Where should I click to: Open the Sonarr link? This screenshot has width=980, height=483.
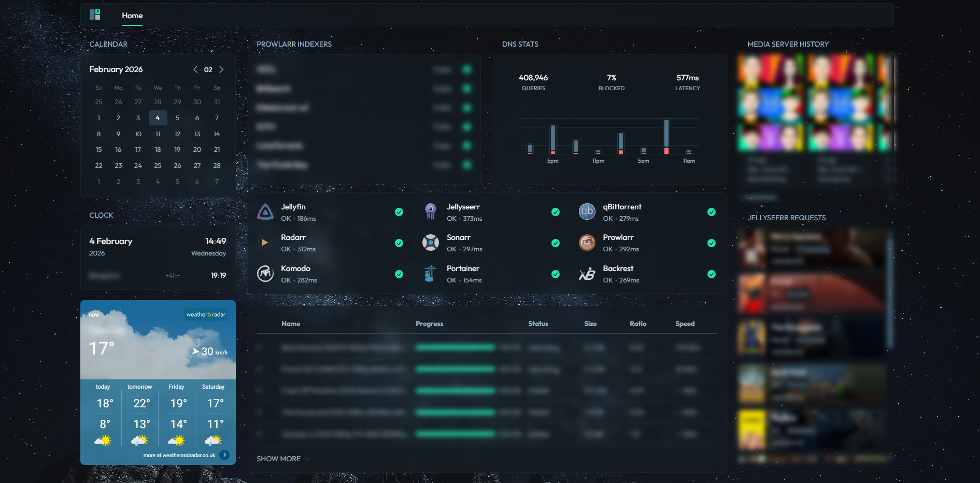[x=459, y=237]
